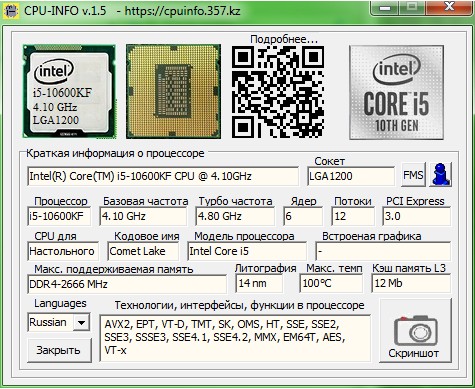Click the Базовая частота field 4.10 GHz
Image resolution: width=475 pixels, height=389 pixels.
pyautogui.click(x=143, y=216)
